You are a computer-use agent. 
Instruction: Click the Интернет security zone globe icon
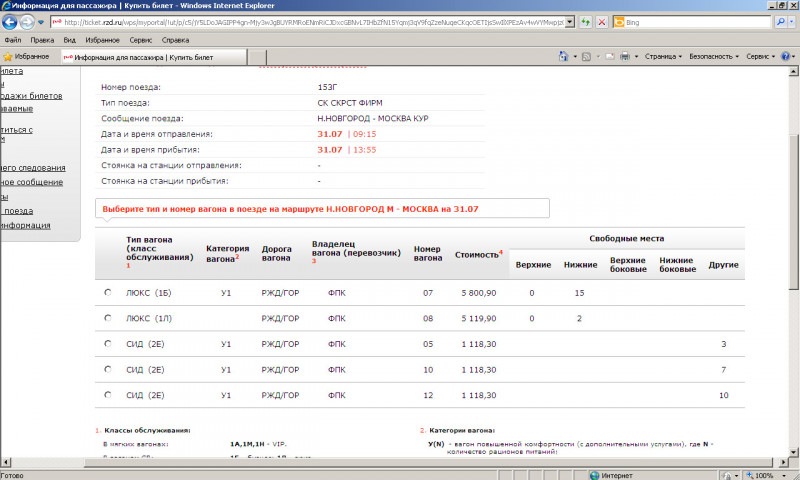[594, 475]
